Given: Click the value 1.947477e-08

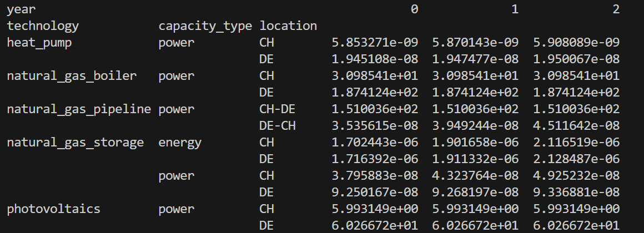Looking at the screenshot, I should pos(475,59).
